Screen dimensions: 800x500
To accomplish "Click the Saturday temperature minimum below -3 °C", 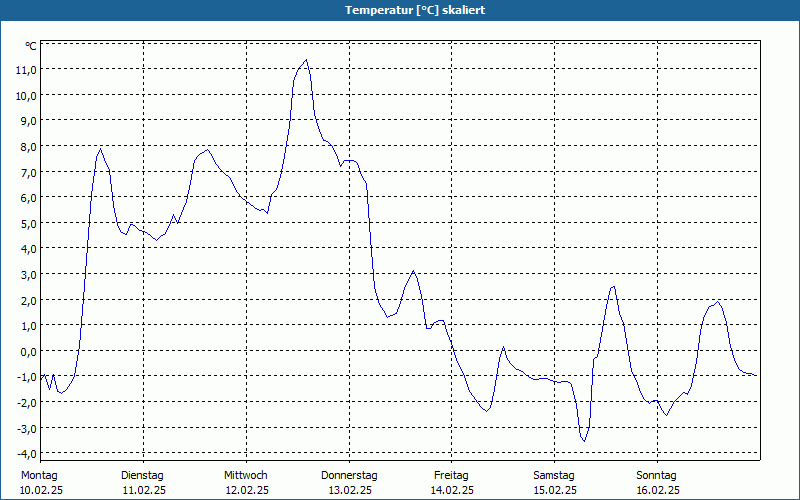I will [584, 441].
